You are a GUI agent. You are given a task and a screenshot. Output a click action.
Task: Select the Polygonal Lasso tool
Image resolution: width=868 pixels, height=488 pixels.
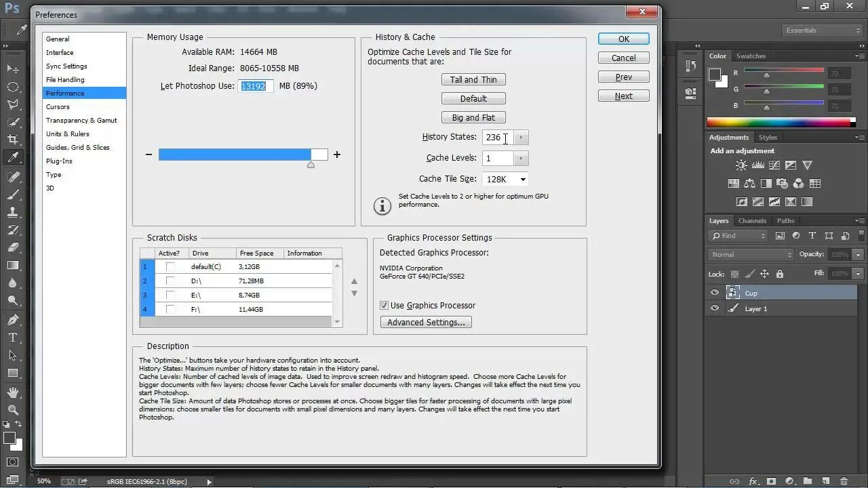click(x=13, y=104)
